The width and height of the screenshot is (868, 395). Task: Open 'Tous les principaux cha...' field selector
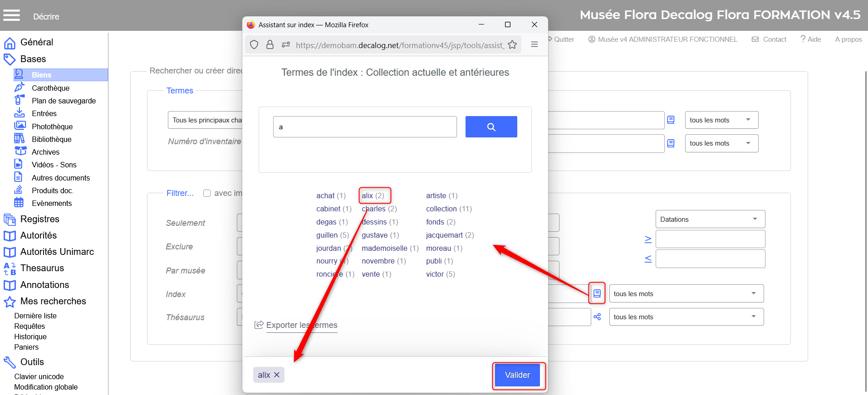tap(205, 120)
